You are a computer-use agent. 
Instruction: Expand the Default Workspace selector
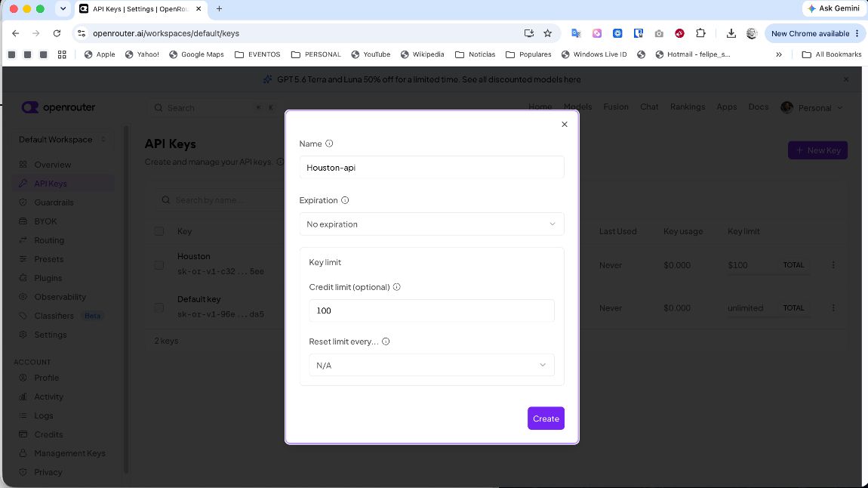[62, 140]
